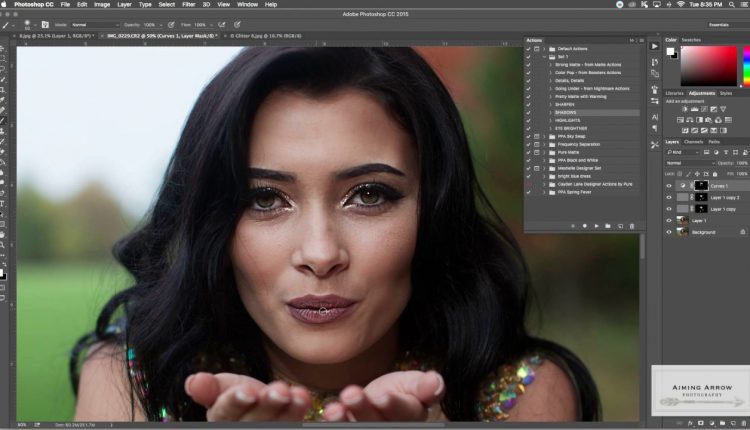Switch to the Swatches tab
Screen dimensions: 750x430
pos(691,40)
